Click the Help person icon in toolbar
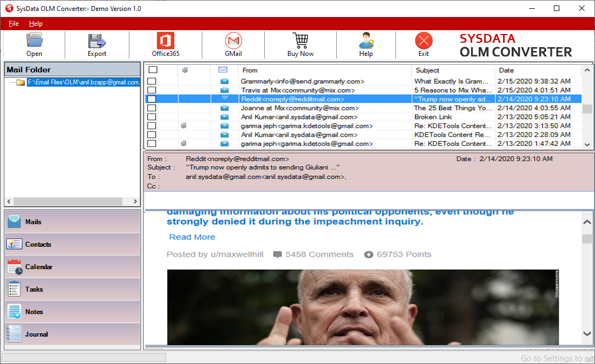Image resolution: width=595 pixels, height=364 pixels. click(366, 41)
